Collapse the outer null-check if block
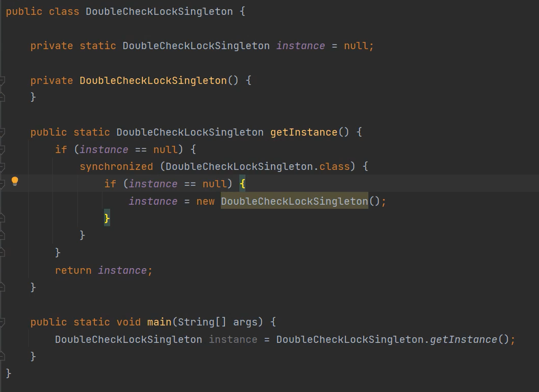The height and width of the screenshot is (392, 539). click(3, 149)
